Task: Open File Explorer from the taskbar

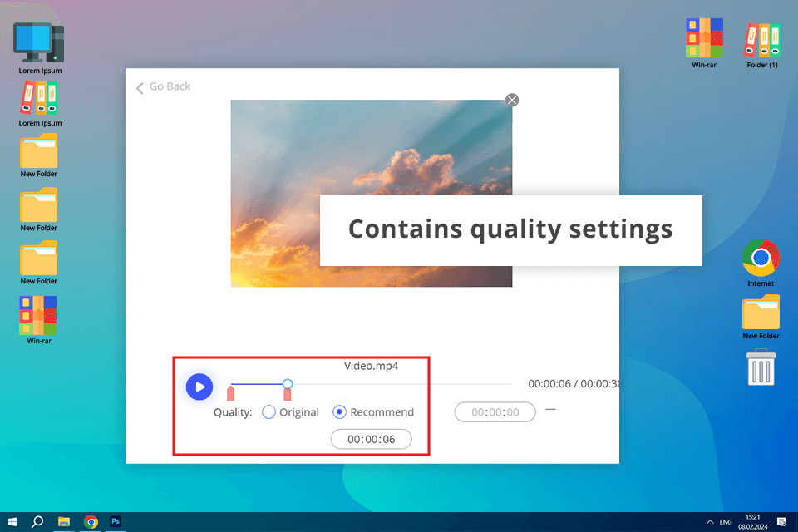Action: pyautogui.click(x=64, y=522)
